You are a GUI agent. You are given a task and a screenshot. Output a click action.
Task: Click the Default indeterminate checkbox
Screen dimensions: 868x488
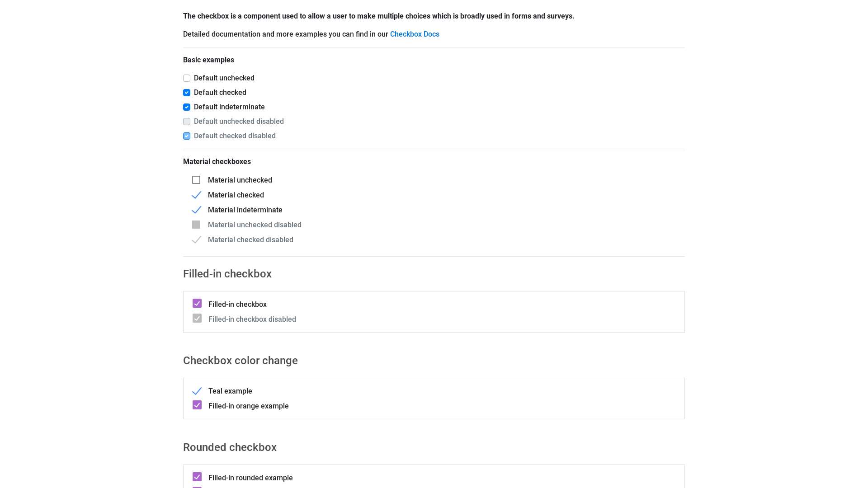(x=187, y=107)
